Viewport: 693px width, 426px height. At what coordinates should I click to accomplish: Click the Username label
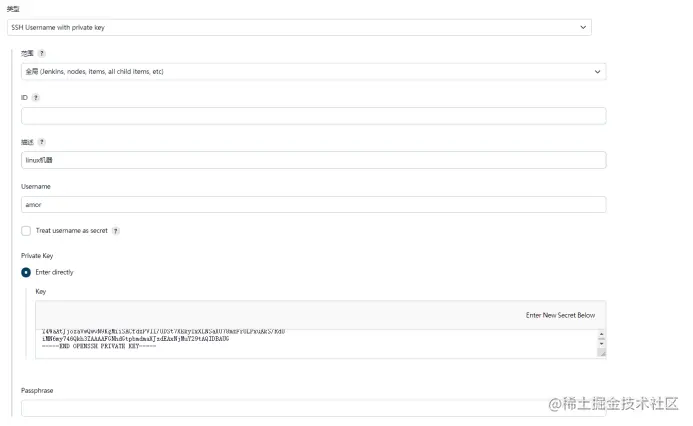click(36, 186)
